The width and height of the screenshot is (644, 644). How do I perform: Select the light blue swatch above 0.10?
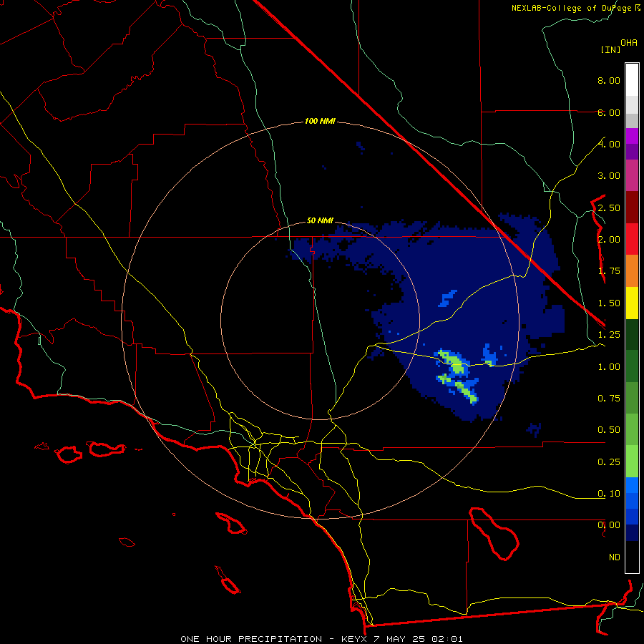pyautogui.click(x=632, y=485)
